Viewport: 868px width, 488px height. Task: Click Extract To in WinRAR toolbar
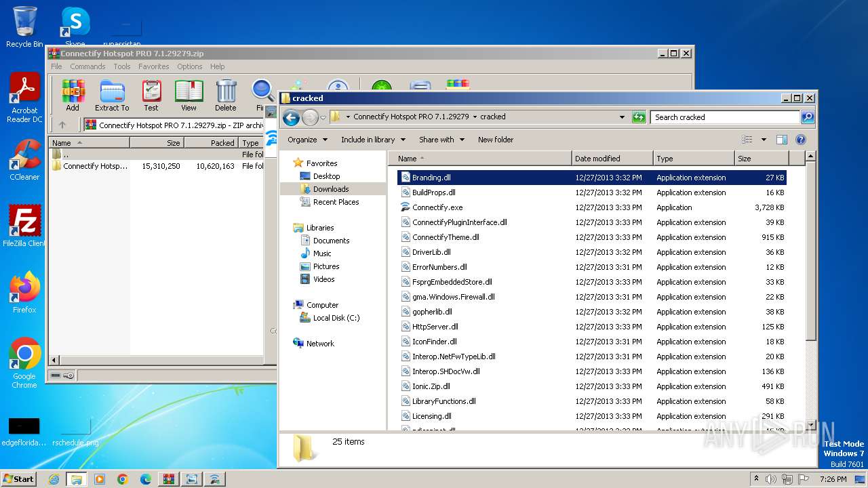(112, 96)
